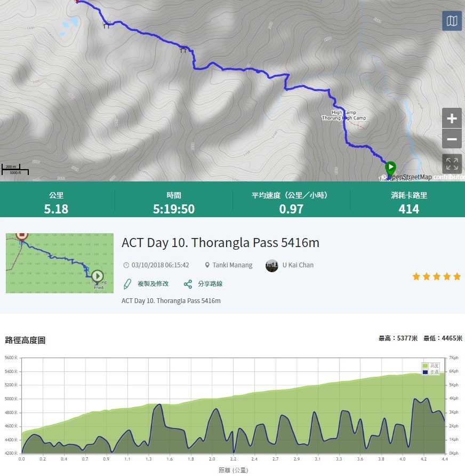Open U Kai Chan's profile avatar
The width and height of the screenshot is (465, 476).
coord(272,265)
